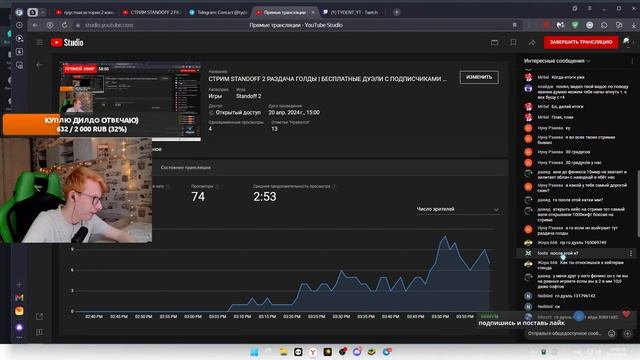Click the video player icon in browser sidebar
This screenshot has width=640, height=360.
point(19,38)
